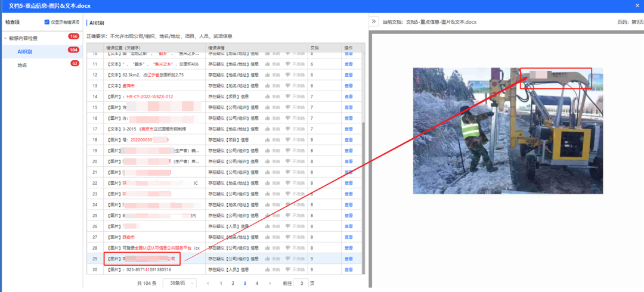The width and height of the screenshot is (644, 292).
Task: Click the construction site image preview
Action: [507, 131]
